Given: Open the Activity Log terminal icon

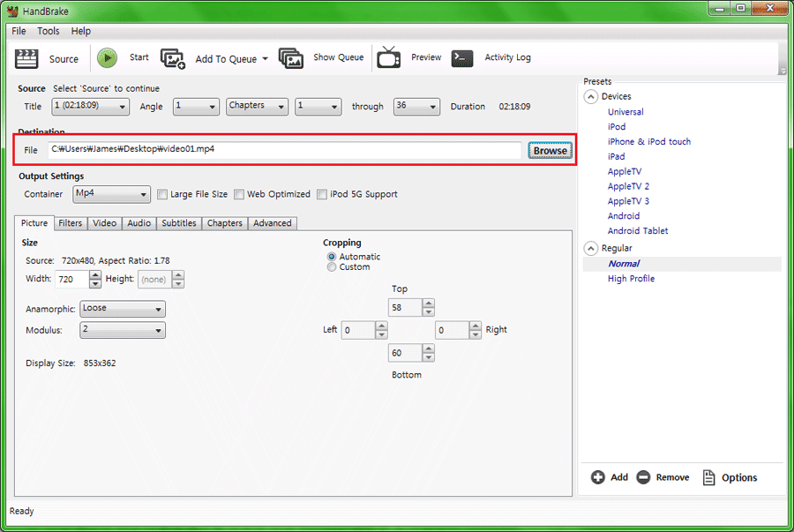Looking at the screenshot, I should [x=461, y=58].
